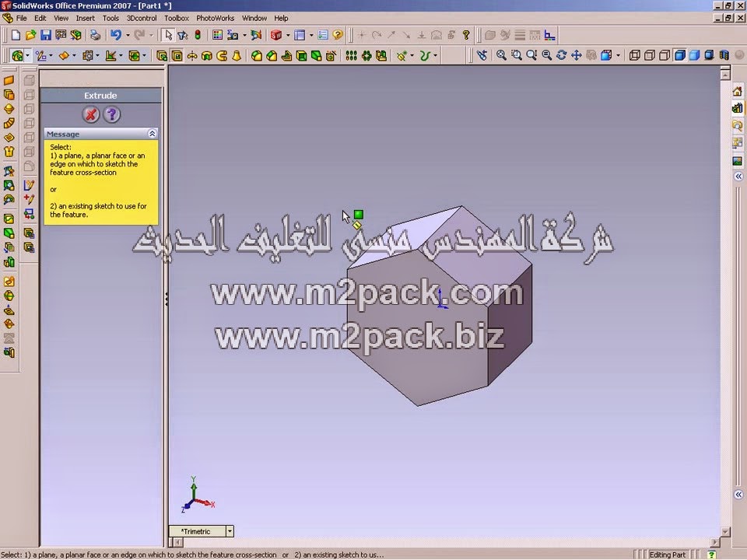Toggle Shaded display without edges
Screen dimensions: 747x560
[695, 55]
